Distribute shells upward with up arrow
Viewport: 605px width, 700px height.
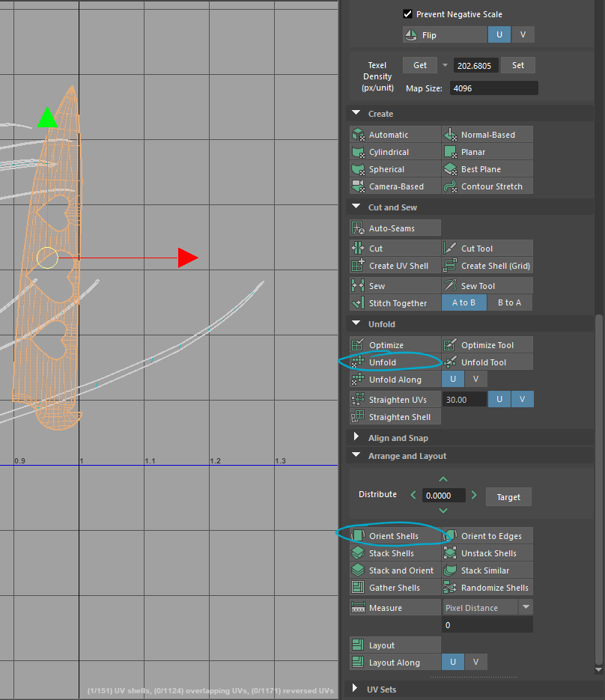pyautogui.click(x=443, y=479)
